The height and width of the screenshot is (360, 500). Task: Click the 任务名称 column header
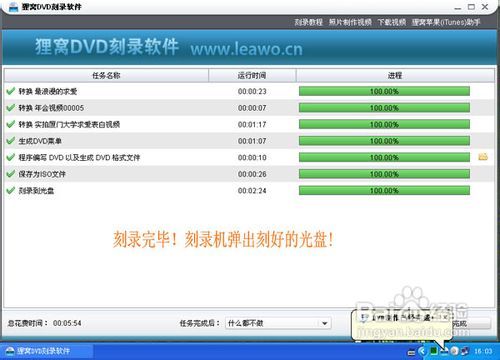pyautogui.click(x=106, y=76)
